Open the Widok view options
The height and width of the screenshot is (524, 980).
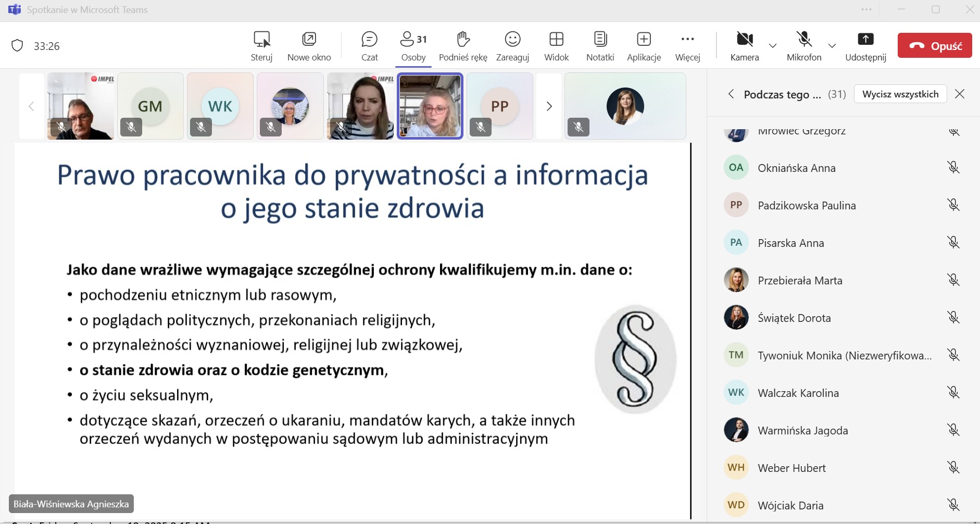pyautogui.click(x=556, y=46)
